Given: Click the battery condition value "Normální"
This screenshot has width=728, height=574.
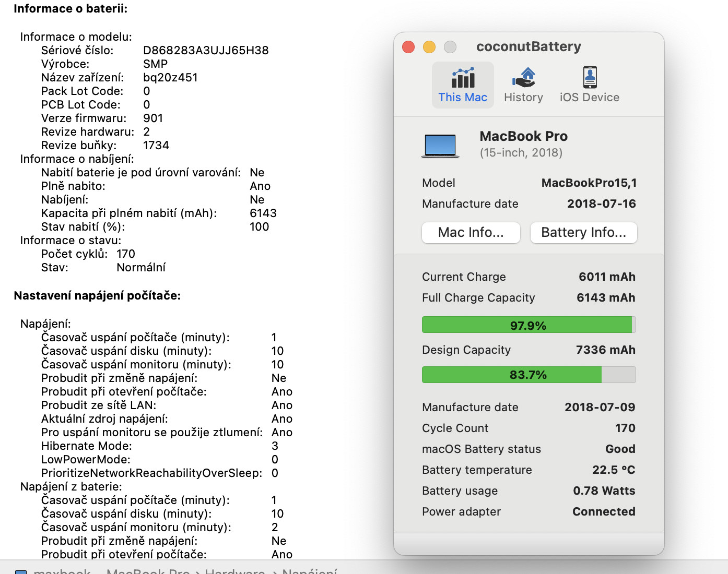Looking at the screenshot, I should pos(141,267).
